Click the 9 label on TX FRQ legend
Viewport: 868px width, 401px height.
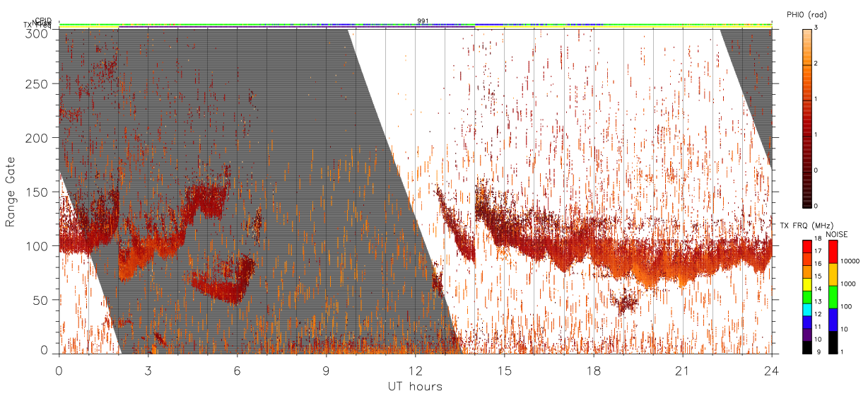820,351
